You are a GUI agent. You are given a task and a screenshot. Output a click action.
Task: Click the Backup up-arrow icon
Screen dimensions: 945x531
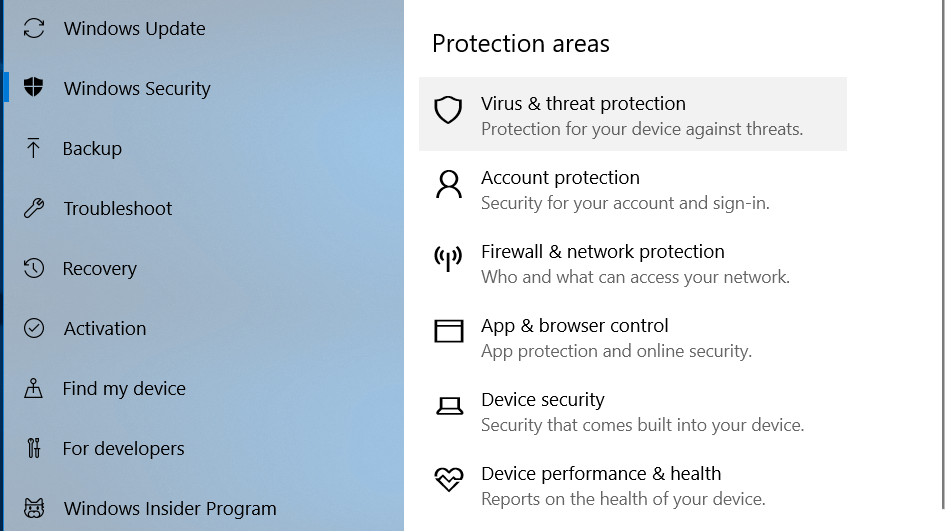point(34,148)
